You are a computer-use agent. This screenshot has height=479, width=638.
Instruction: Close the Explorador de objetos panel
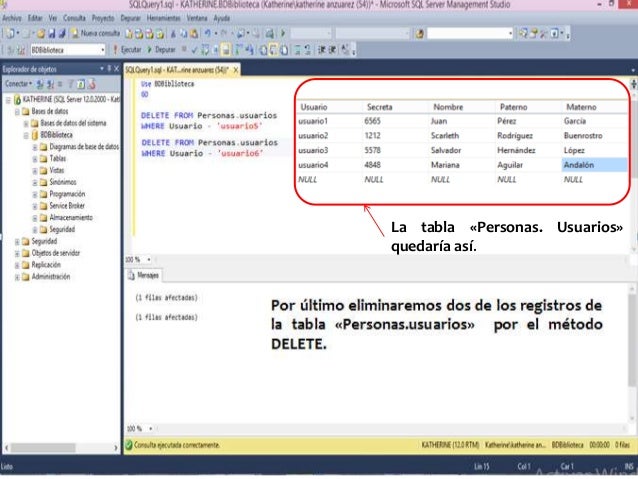(x=116, y=69)
